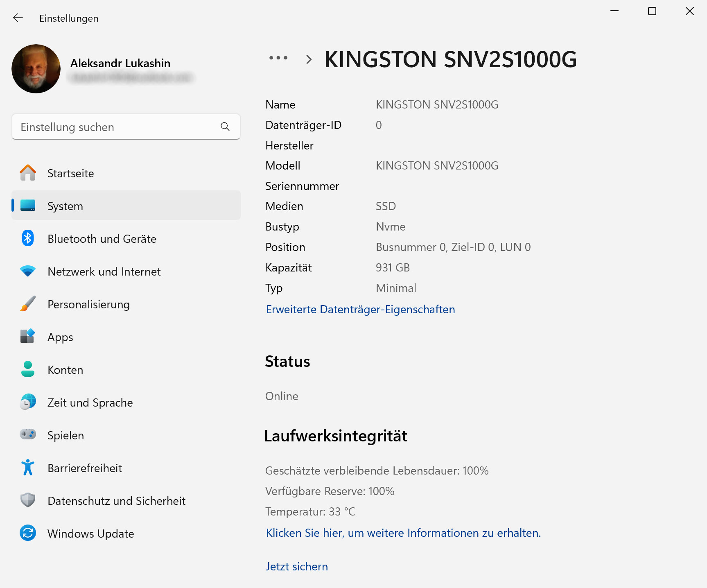Click Modell value KINGSTON SNV2S1000G
This screenshot has width=707, height=588.
pyautogui.click(x=437, y=165)
